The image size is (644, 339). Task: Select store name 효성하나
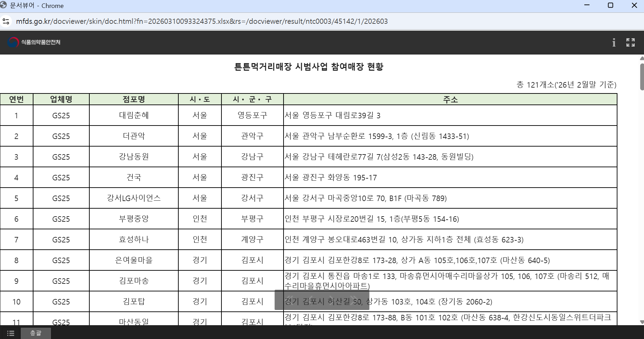coord(134,239)
